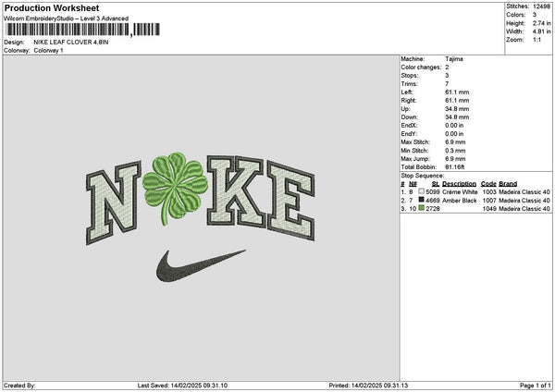Click the 'Up:' label
The width and height of the screenshot is (555, 392).
(x=406, y=109)
